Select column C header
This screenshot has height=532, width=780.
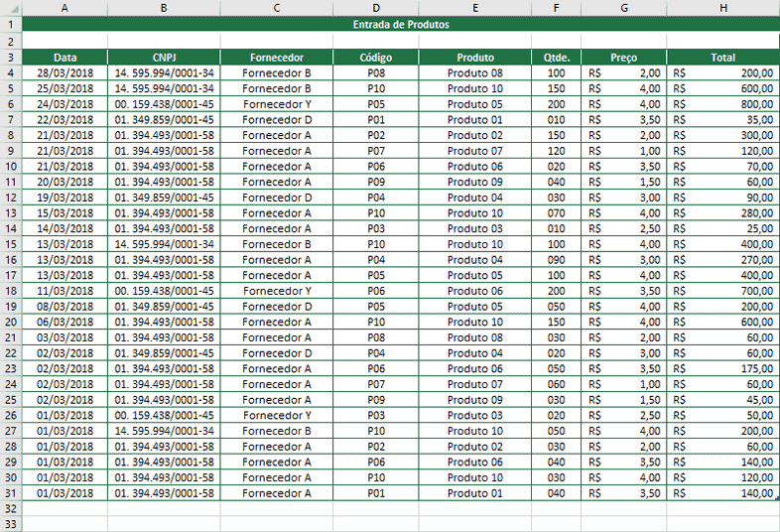coord(277,8)
